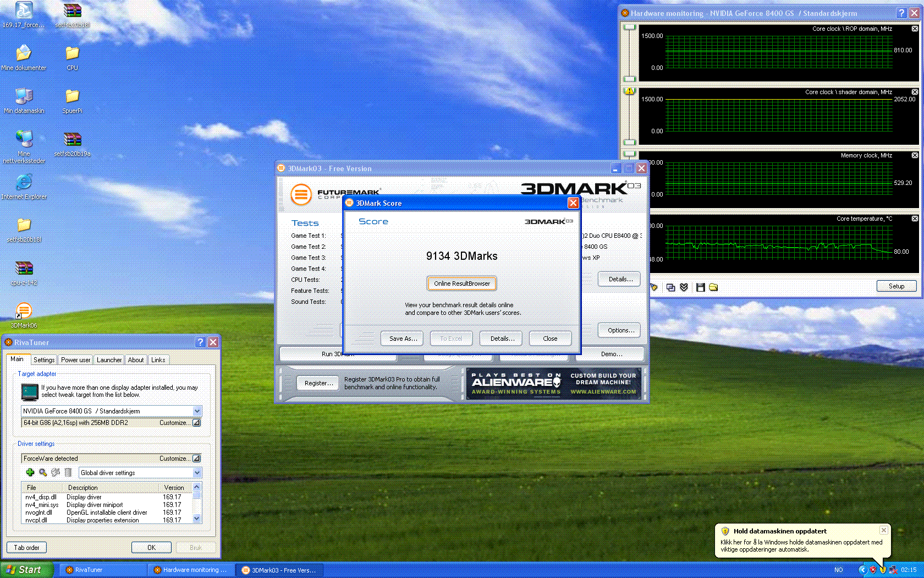Screen dimensions: 924x578
Task: Click OK in RivaTuner
Action: (x=151, y=548)
